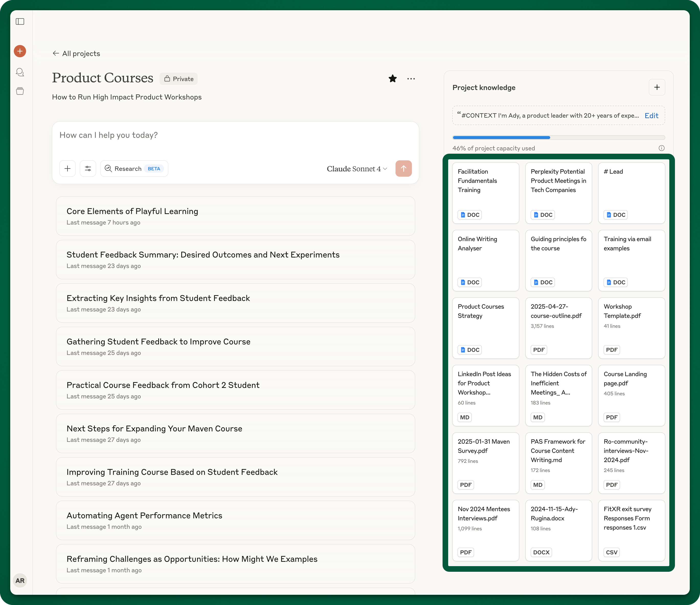The width and height of the screenshot is (700, 605).
Task: Add project knowledge with plus icon
Action: tap(657, 87)
